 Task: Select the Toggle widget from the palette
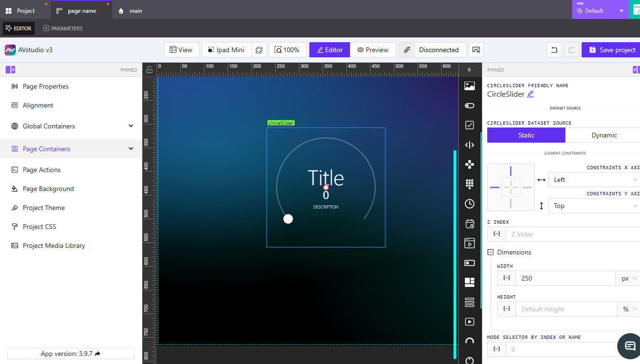pos(470,106)
